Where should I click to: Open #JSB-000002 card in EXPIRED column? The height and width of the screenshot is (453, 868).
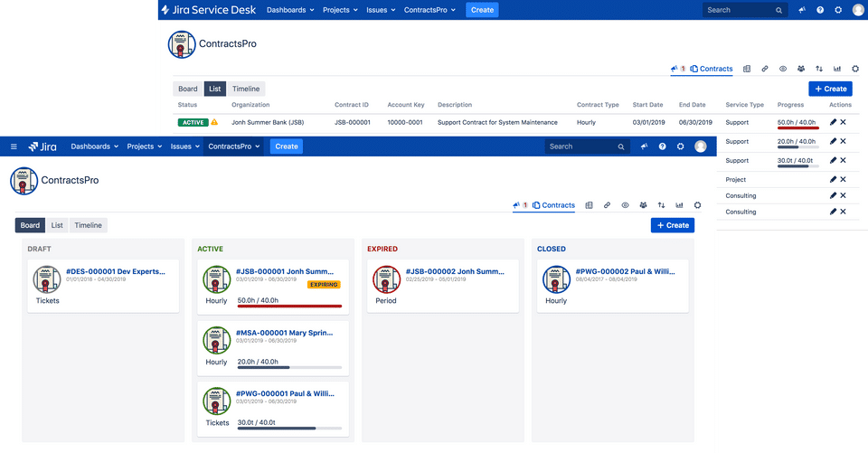pyautogui.click(x=443, y=287)
